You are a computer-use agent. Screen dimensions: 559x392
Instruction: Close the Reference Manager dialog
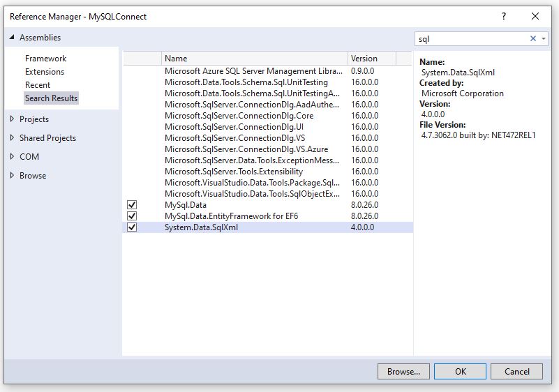[x=535, y=16]
